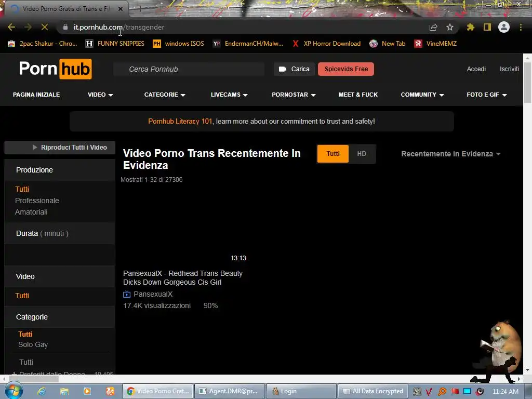Select the orange Tutti quality toggle
532x399 pixels.
coord(333,154)
